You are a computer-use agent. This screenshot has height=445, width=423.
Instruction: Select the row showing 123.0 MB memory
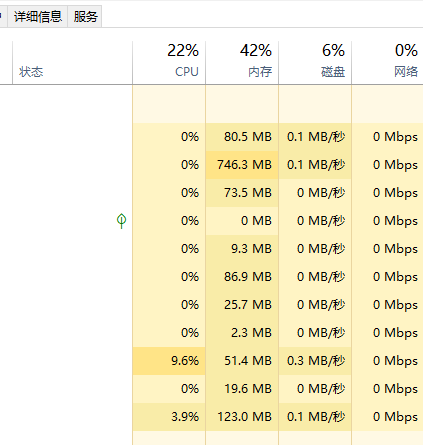pos(211,417)
